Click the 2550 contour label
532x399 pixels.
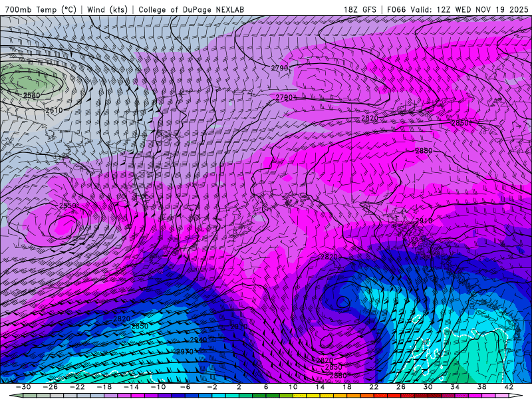[68, 205]
